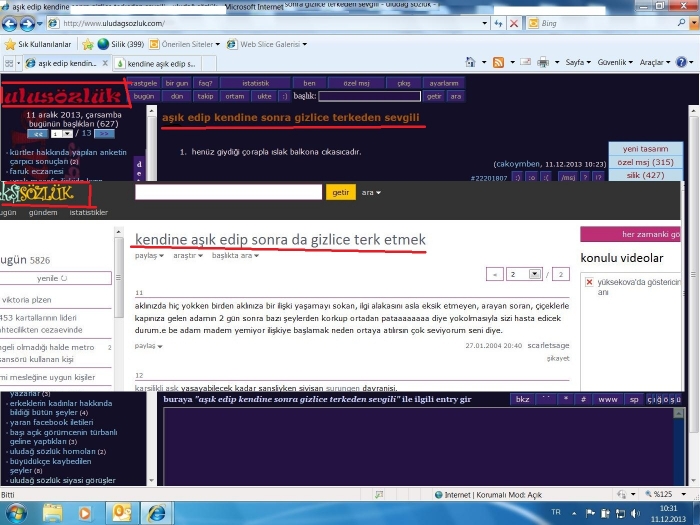Click the RSS feeds icon
This screenshot has width=700, height=525.
coord(498,62)
